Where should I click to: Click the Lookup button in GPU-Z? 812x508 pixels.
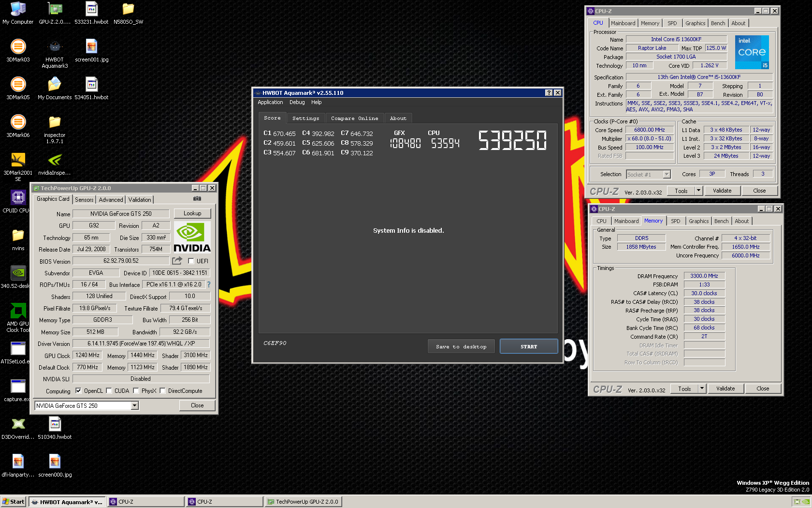192,213
